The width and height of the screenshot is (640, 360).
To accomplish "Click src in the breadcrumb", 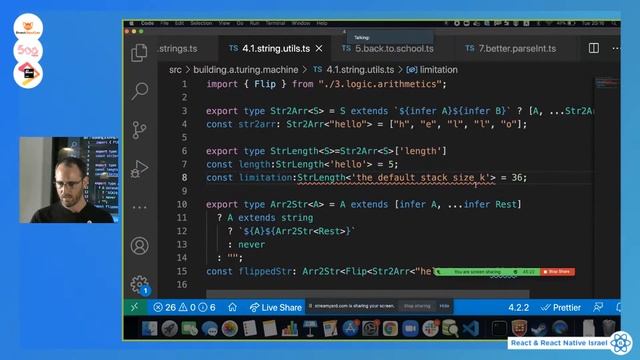I will tap(175, 70).
